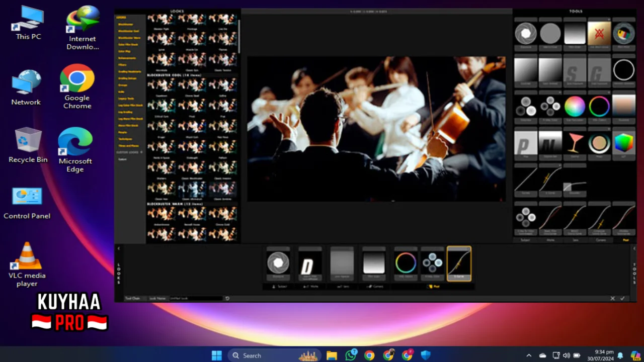Select the Exposure aperture tool in Tools panel

pos(526,34)
